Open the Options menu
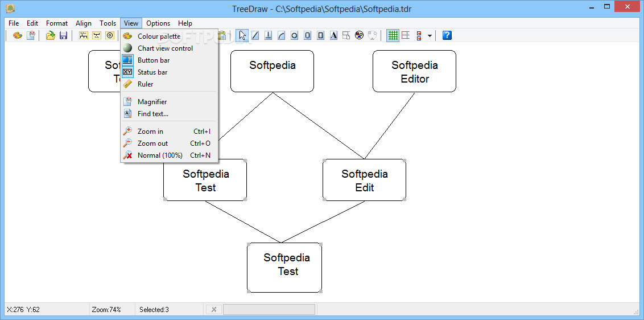 [x=158, y=23]
